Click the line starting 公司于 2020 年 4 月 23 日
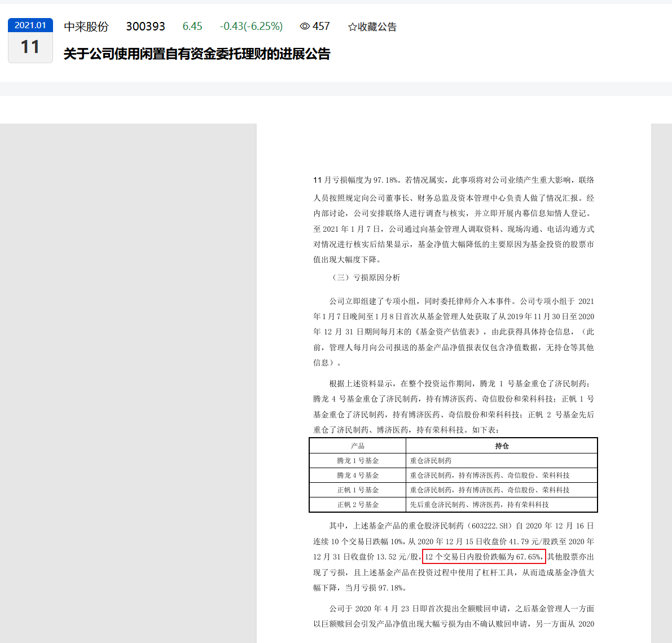Screen dimensions: 672x643 [462, 609]
